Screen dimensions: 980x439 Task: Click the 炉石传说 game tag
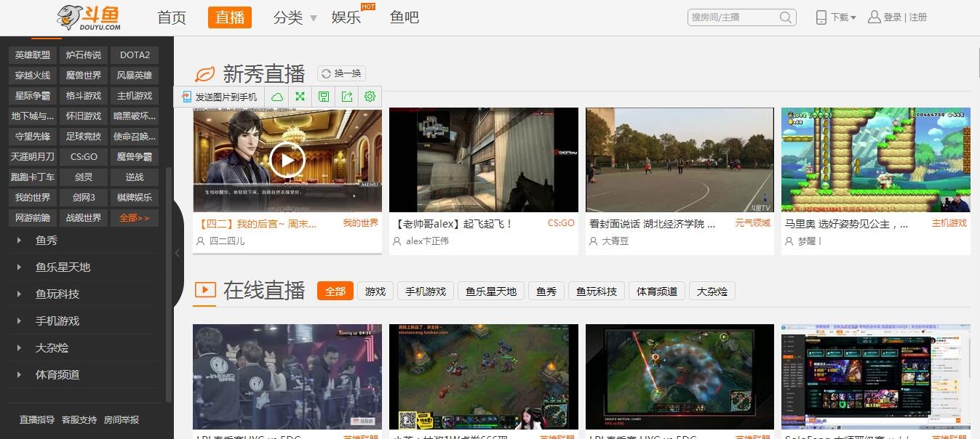84,55
